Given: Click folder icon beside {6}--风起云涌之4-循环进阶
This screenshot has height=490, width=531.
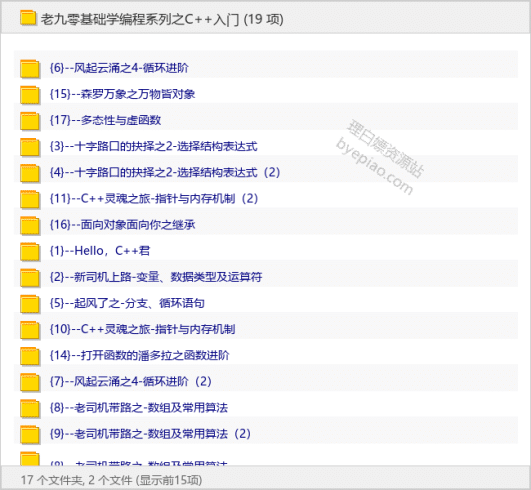Looking at the screenshot, I should [30, 69].
